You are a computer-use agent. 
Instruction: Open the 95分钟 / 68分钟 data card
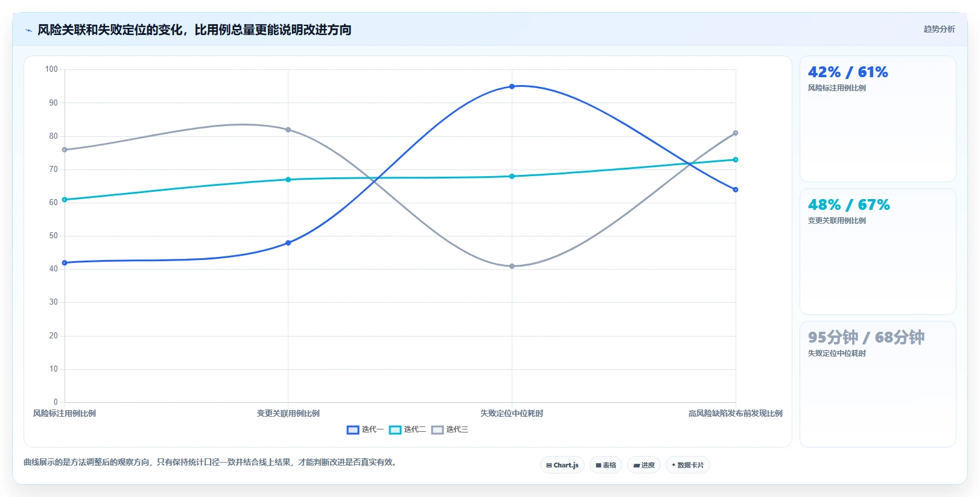[x=878, y=384]
